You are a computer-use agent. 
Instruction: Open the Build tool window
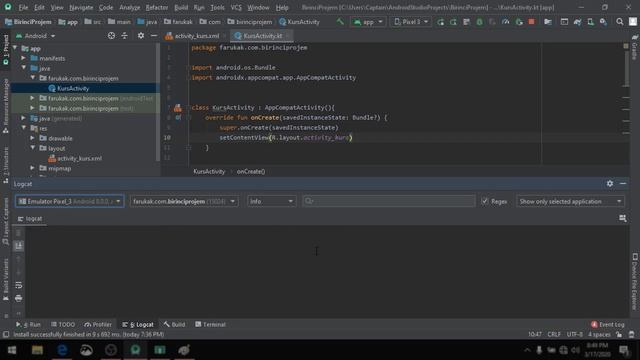[174, 324]
